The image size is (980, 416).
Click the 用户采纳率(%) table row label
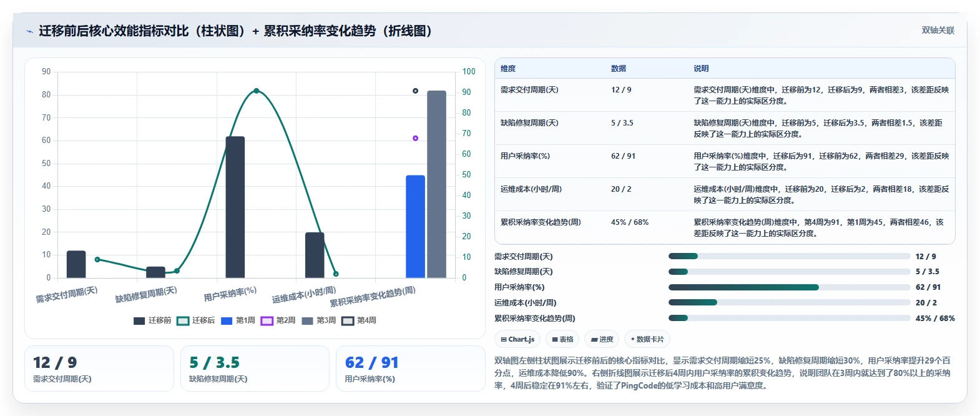click(525, 156)
